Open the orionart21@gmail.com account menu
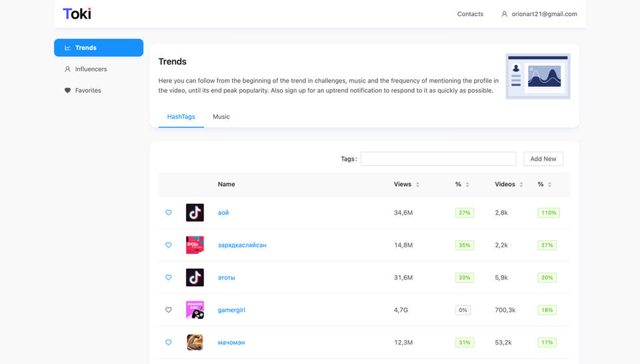The image size is (640, 364). 539,14
